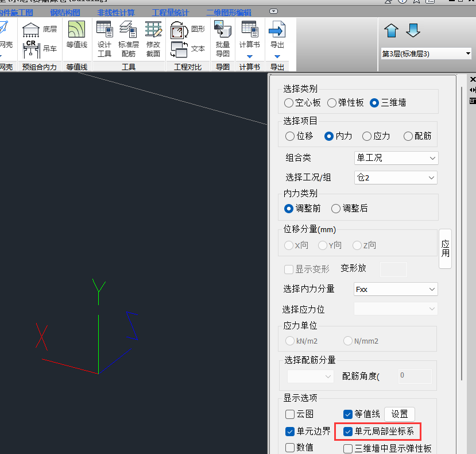Screen dimensions: 476x454
Task: Click the panel pin arrows icon
Action: click(x=473, y=90)
